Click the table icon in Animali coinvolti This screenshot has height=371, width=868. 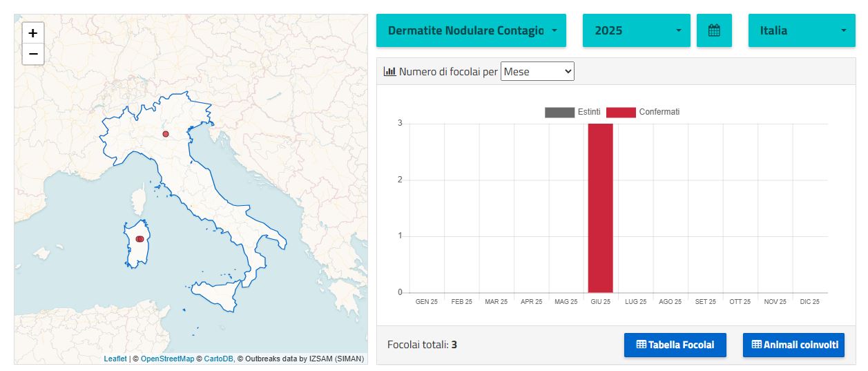pos(756,345)
